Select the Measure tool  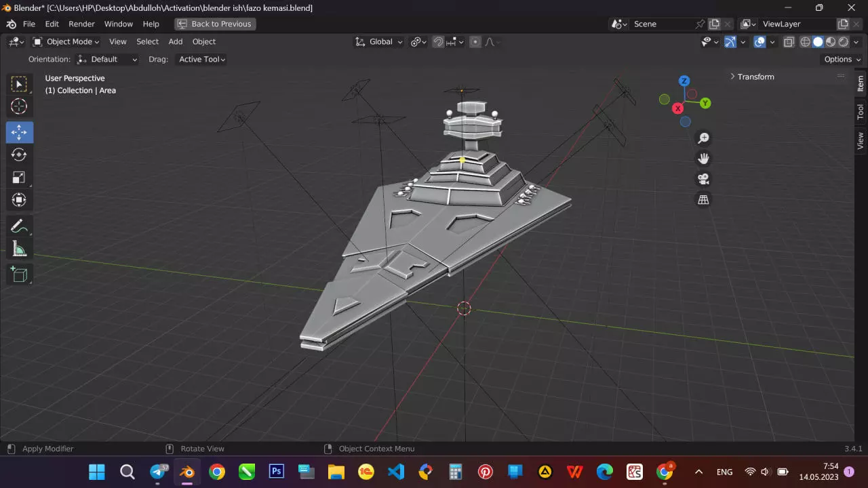[19, 249]
